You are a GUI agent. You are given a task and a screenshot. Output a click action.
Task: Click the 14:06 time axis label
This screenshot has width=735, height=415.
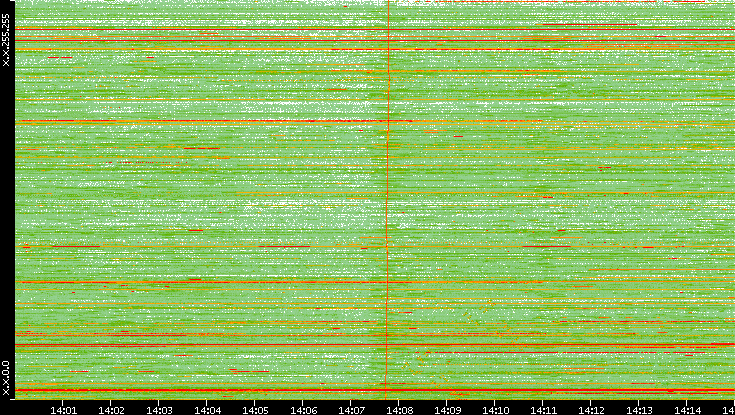coord(303,411)
